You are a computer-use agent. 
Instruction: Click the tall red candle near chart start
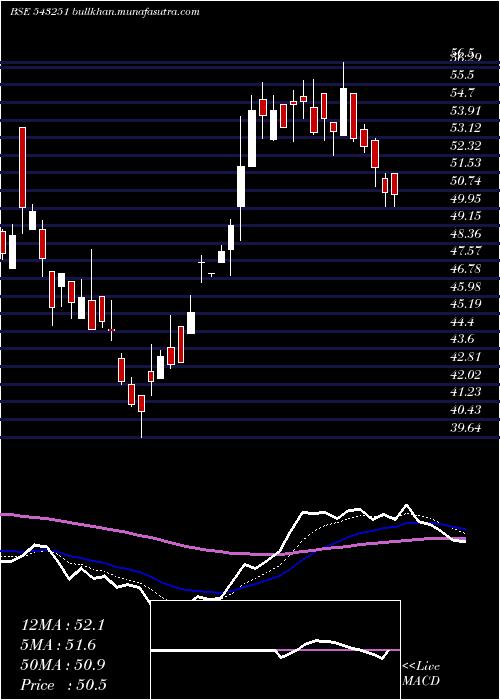22,167
